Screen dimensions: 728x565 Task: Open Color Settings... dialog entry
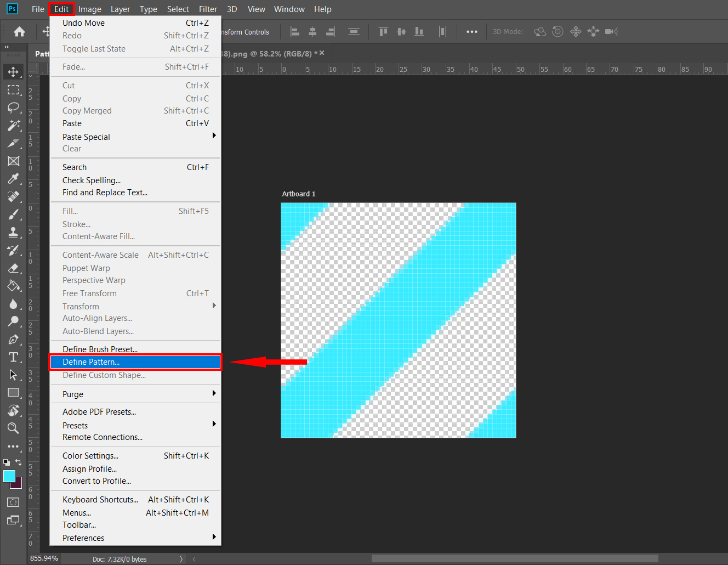[x=90, y=455]
